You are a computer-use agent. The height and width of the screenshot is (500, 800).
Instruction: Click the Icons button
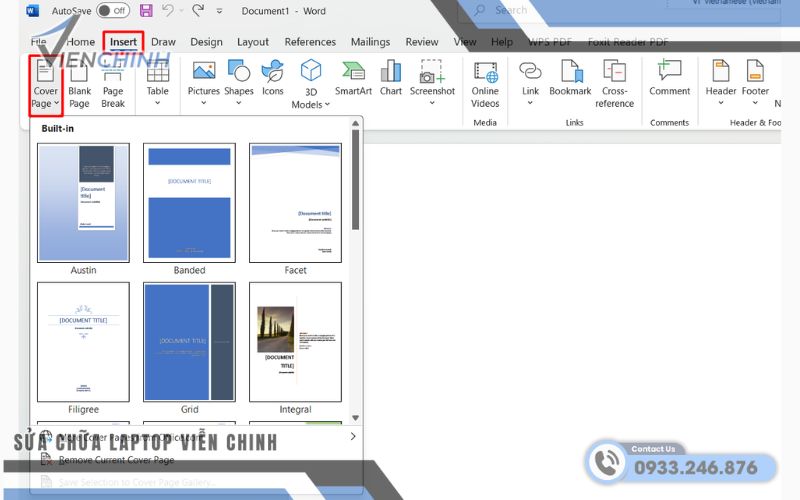click(272, 78)
